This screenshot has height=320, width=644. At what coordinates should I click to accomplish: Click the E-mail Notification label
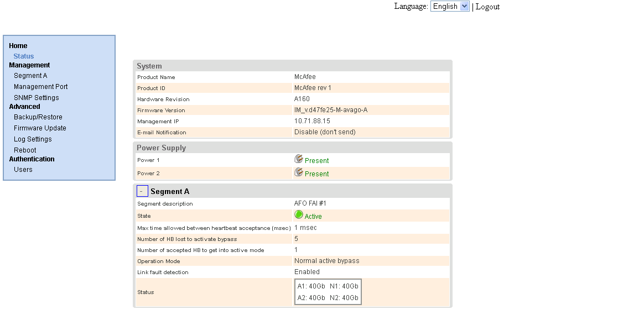(162, 133)
